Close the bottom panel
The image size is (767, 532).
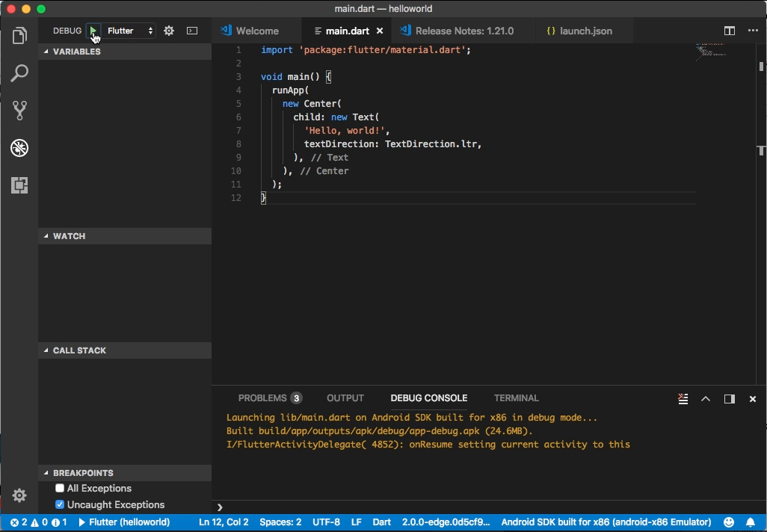point(753,399)
